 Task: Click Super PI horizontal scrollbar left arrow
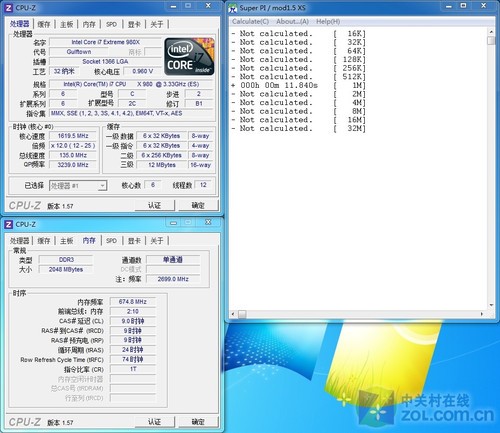tap(233, 314)
